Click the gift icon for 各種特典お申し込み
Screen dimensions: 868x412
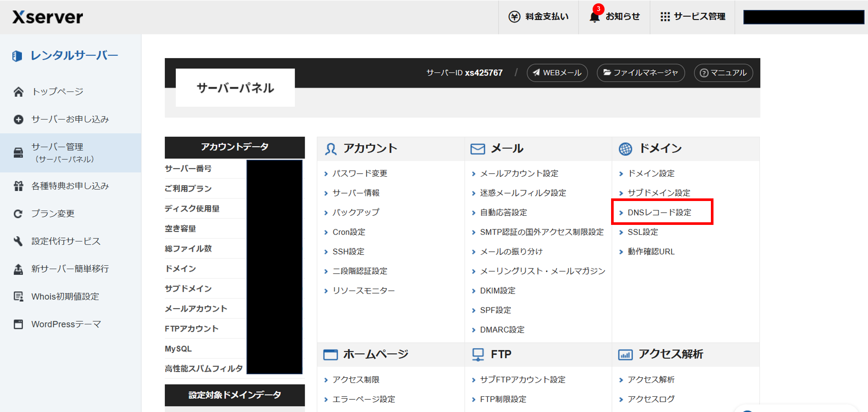coord(18,186)
